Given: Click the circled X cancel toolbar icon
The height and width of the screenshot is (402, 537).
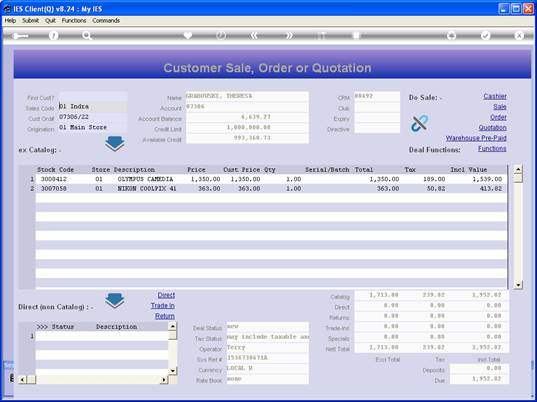Looking at the screenshot, I should [519, 35].
